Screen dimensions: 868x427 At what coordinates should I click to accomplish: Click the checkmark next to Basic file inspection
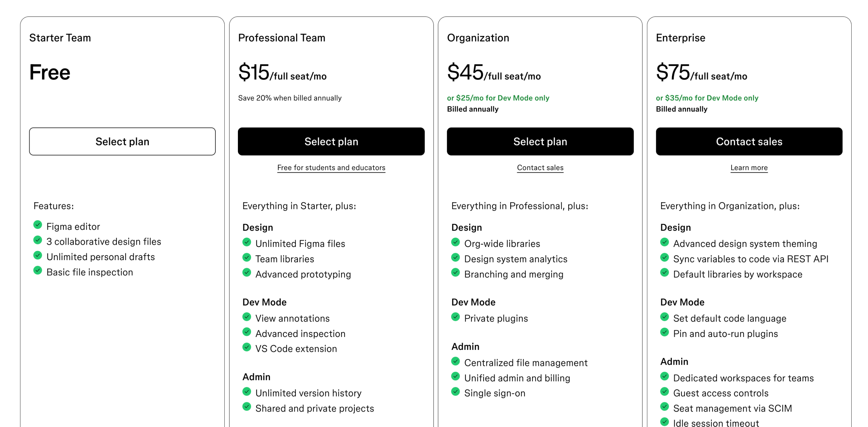coord(38,270)
